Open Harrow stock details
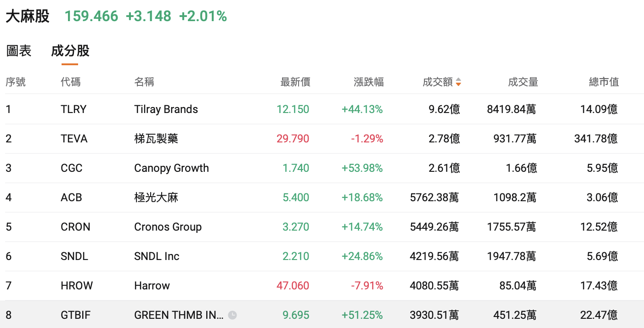 (152, 286)
